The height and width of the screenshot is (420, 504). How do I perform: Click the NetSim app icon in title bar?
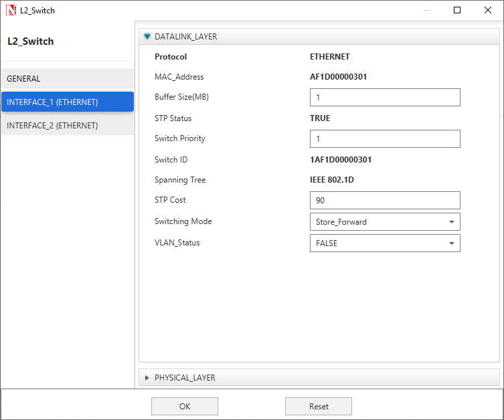point(11,11)
